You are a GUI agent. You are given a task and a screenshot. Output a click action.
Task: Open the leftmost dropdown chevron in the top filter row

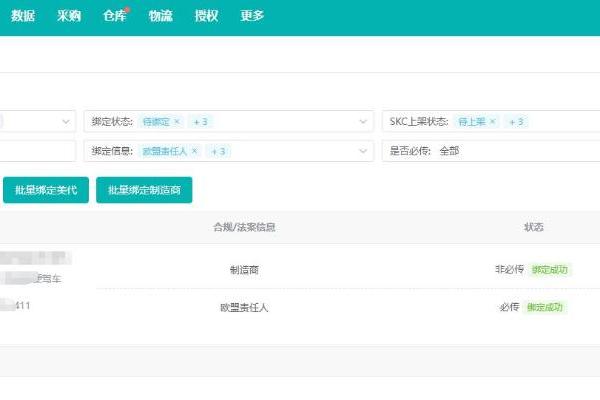tap(66, 122)
